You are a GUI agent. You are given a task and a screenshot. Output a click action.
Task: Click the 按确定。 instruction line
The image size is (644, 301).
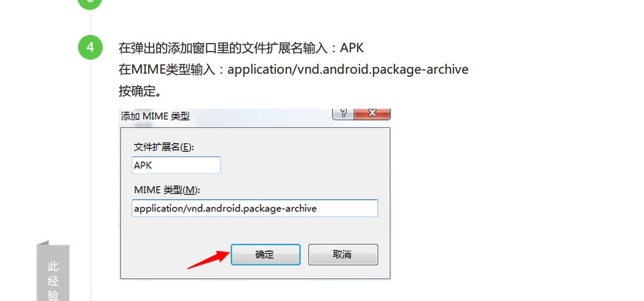tap(140, 91)
